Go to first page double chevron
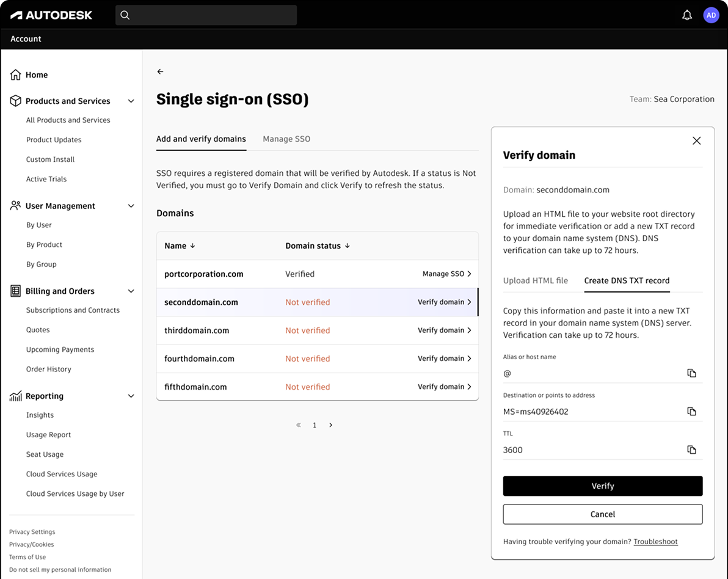Image resolution: width=728 pixels, height=579 pixels. 299,425
